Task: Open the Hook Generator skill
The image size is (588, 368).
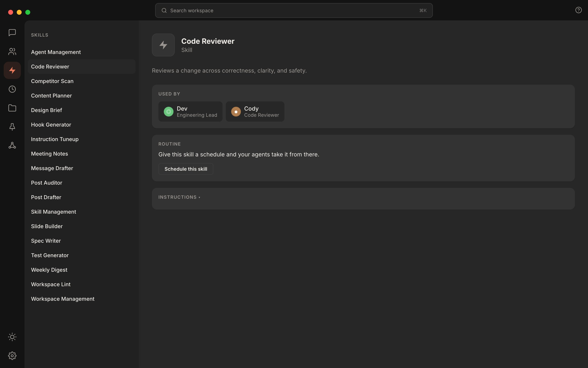Action: click(x=82, y=125)
